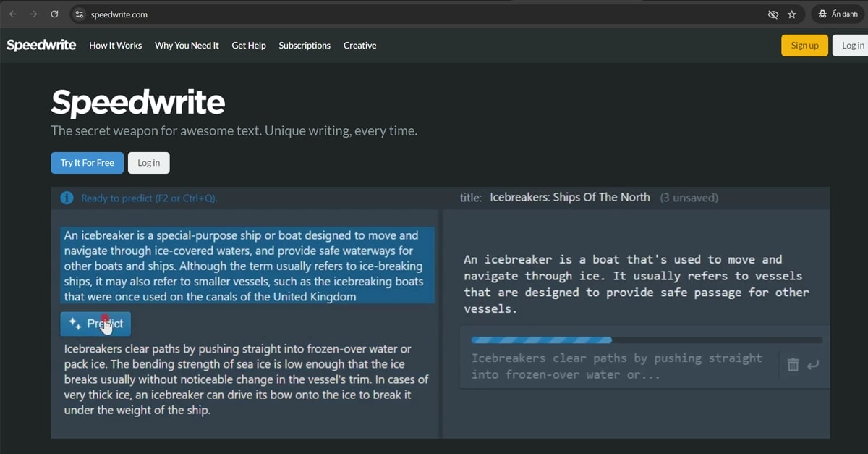Bookmark this page with the star icon
The width and height of the screenshot is (868, 454).
coord(792,14)
